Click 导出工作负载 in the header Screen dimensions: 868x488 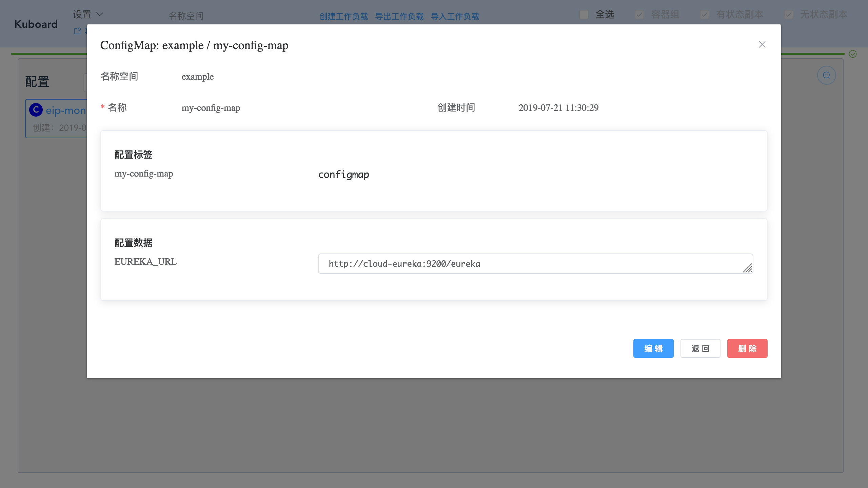pos(399,16)
